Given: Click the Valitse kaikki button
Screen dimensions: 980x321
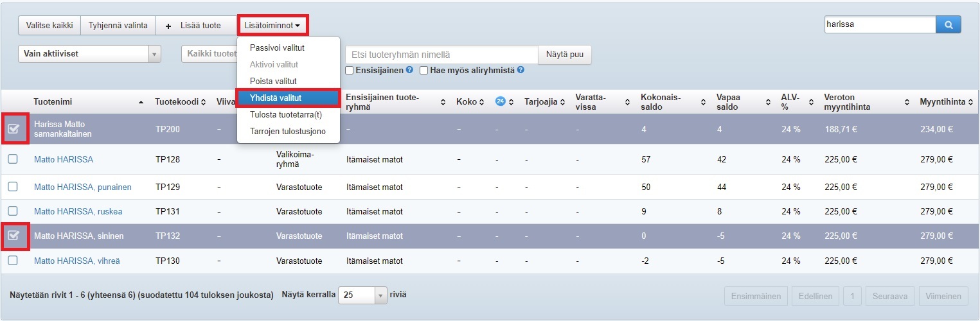Looking at the screenshot, I should (49, 26).
